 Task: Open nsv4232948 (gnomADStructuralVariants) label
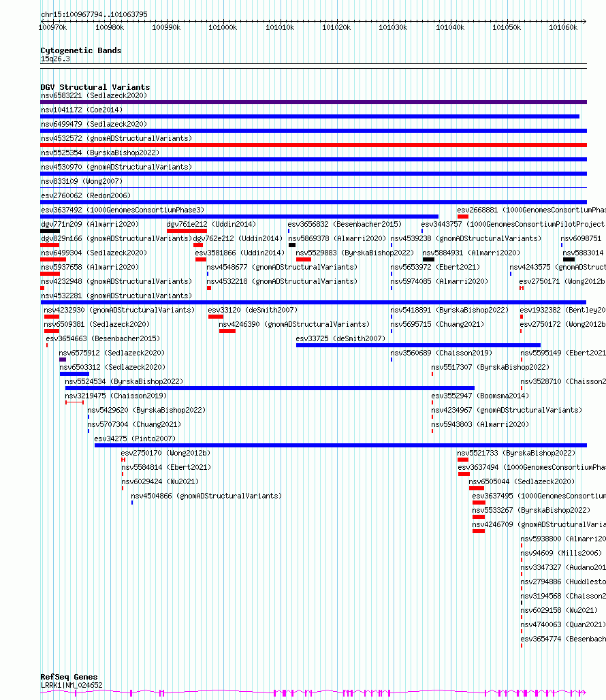click(x=116, y=281)
